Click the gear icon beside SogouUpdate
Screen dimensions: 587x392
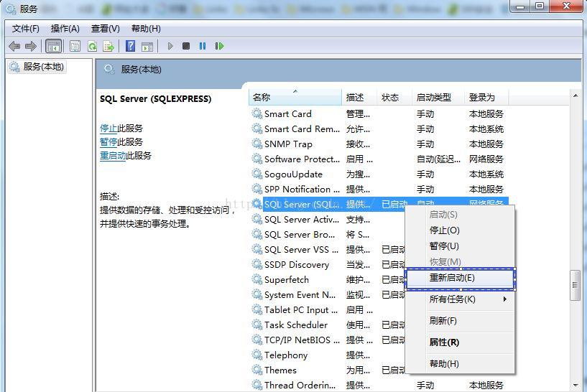(256, 174)
